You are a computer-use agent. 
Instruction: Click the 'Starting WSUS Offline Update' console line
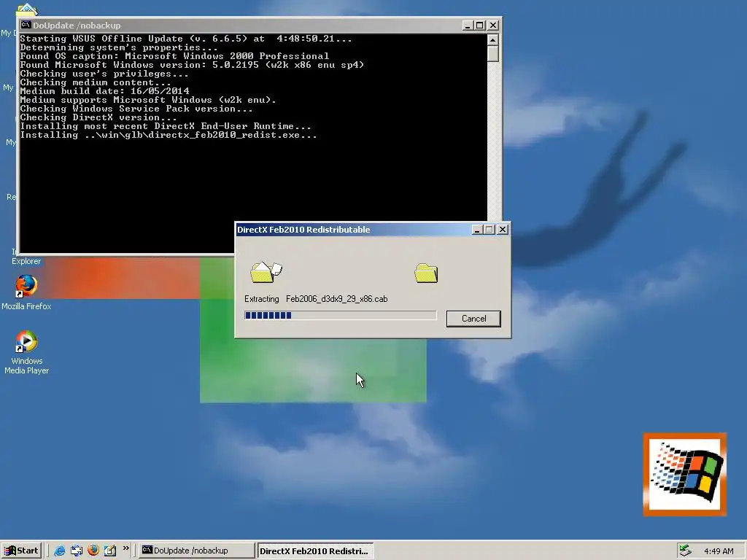pos(186,39)
